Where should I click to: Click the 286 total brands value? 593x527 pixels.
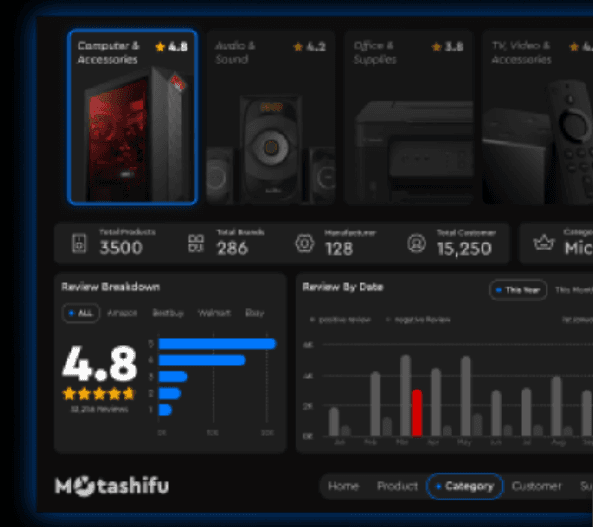pyautogui.click(x=232, y=248)
